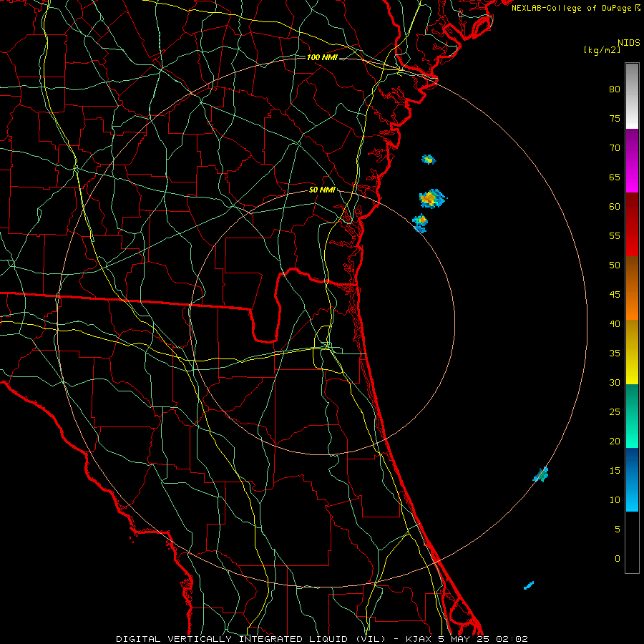Screen dimensions: 644x644
Task: Click the dark red to red color bar segment
Action: click(632, 224)
